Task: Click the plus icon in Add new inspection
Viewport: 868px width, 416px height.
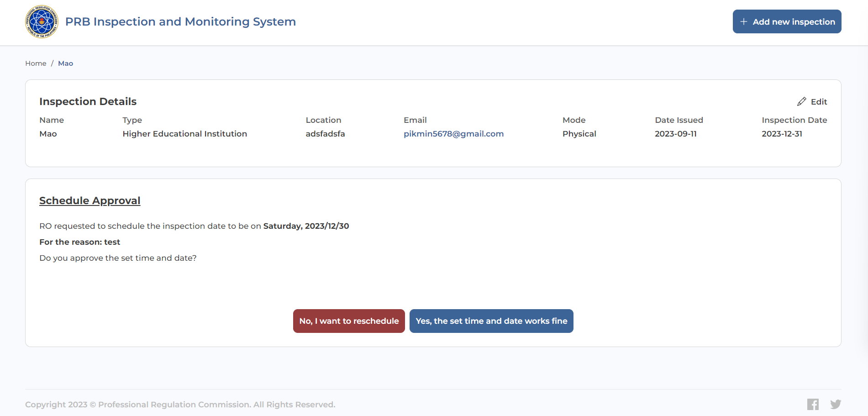Action: click(x=744, y=22)
